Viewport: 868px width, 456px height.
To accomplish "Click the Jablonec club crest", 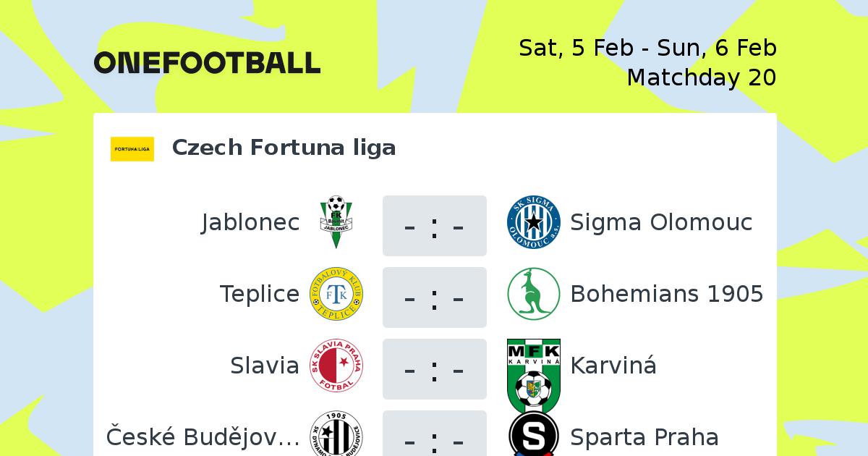I will (336, 222).
